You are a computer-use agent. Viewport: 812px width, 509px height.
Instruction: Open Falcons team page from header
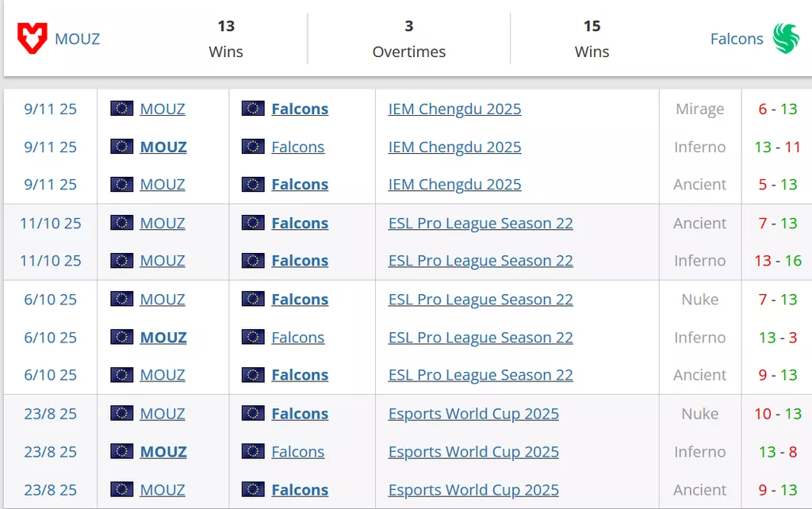(x=737, y=38)
